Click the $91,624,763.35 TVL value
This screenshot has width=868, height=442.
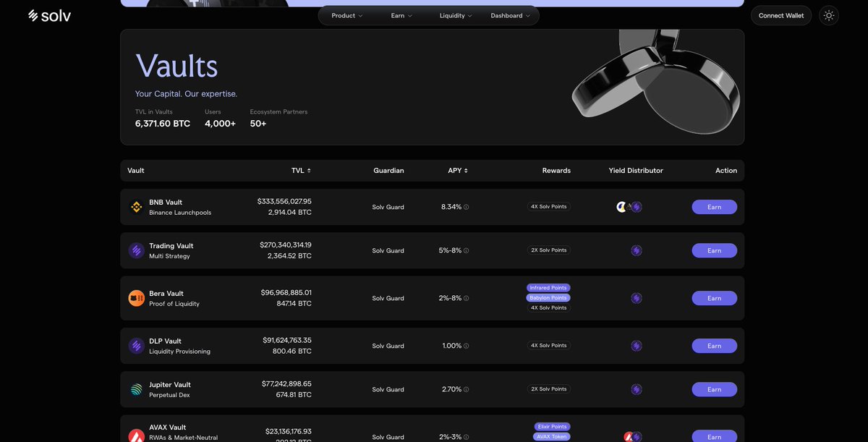[287, 341]
